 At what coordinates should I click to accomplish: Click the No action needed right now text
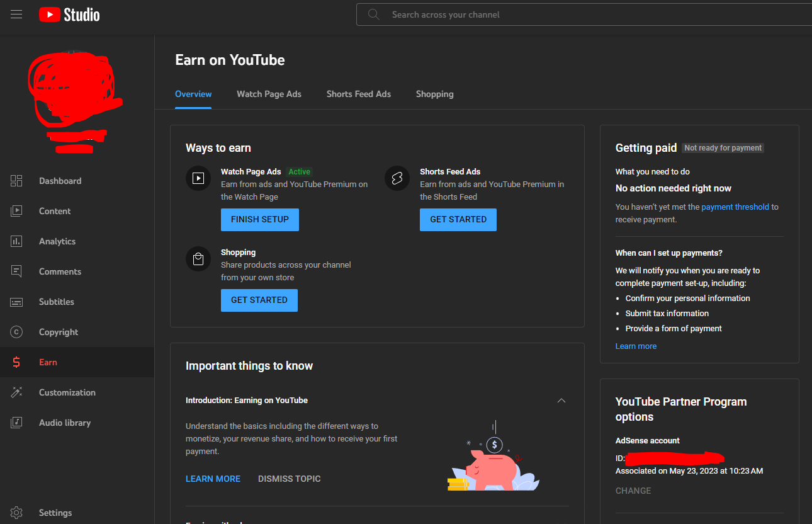click(x=674, y=188)
